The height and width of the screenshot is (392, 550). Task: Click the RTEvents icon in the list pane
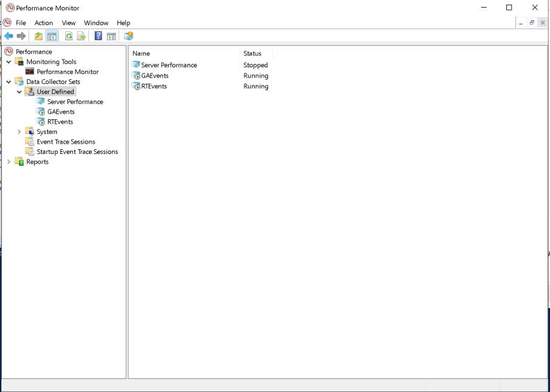tap(135, 86)
